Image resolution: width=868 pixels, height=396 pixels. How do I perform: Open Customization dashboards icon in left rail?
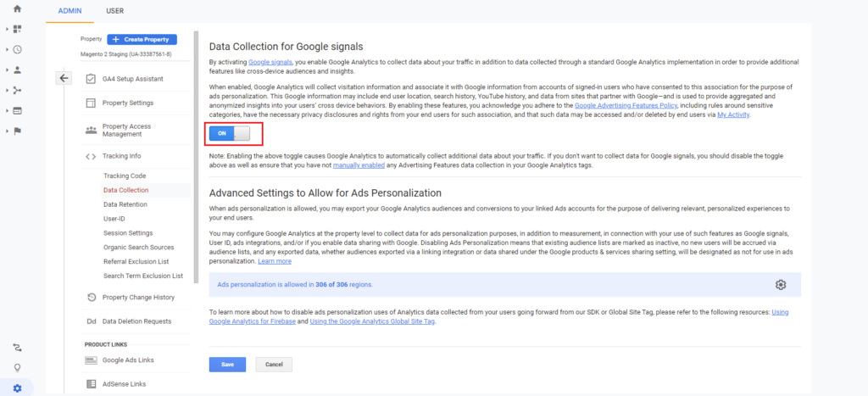(17, 29)
